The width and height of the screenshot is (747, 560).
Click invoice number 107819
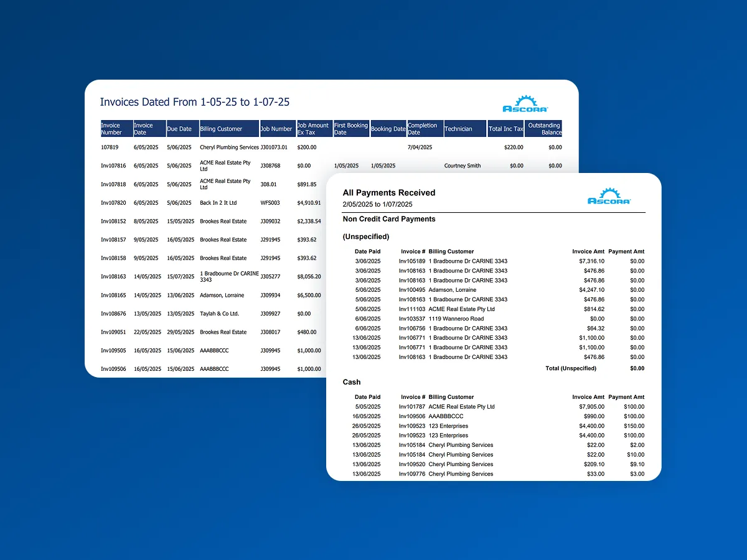click(x=110, y=147)
